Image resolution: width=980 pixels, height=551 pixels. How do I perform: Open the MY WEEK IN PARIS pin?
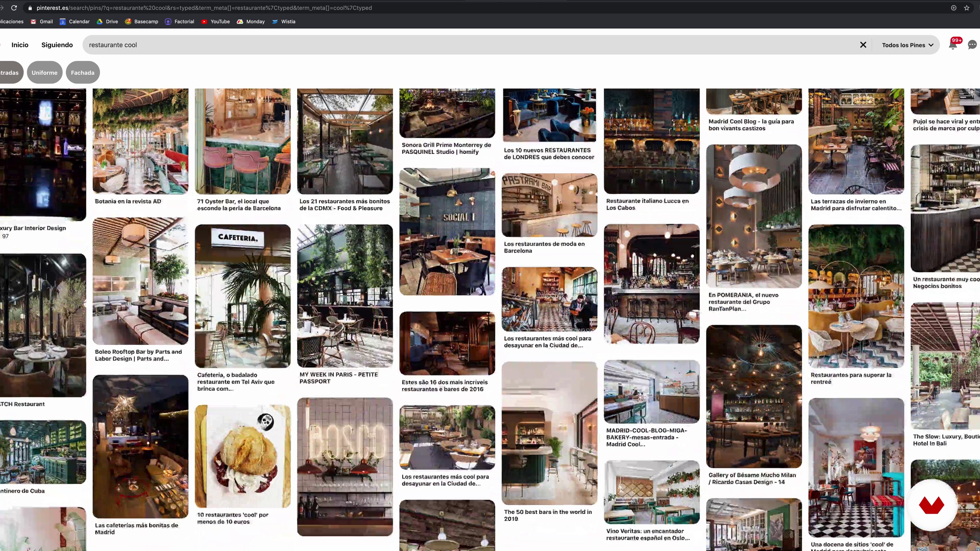pyautogui.click(x=345, y=296)
